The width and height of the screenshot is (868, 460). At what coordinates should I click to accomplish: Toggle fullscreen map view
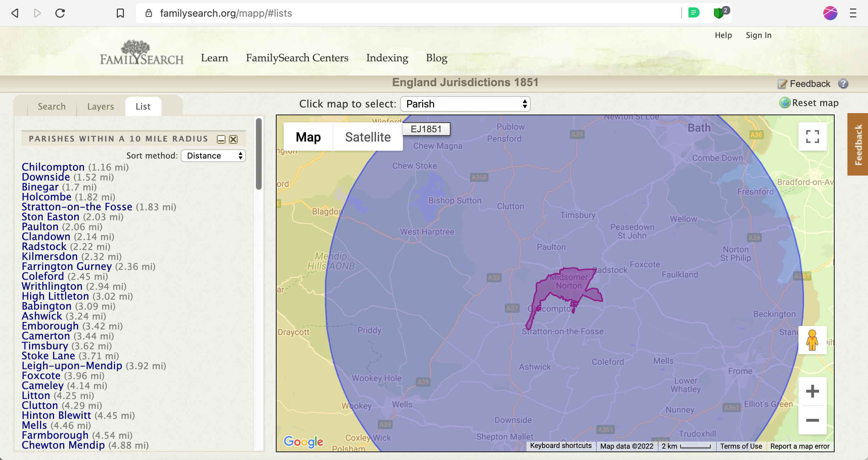pos(812,137)
